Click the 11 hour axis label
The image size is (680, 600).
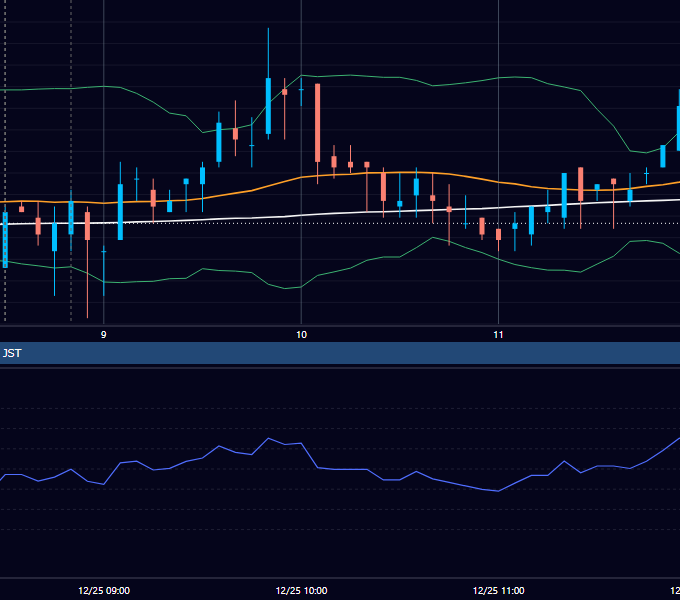coord(498,335)
